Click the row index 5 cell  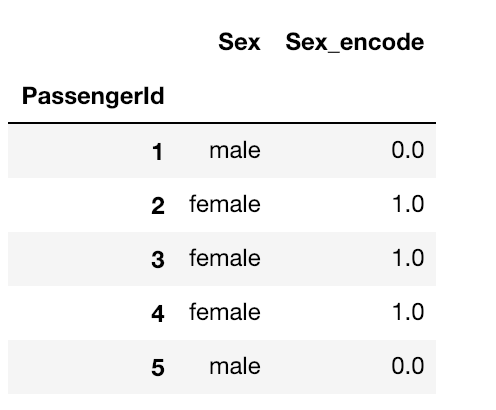tap(158, 368)
